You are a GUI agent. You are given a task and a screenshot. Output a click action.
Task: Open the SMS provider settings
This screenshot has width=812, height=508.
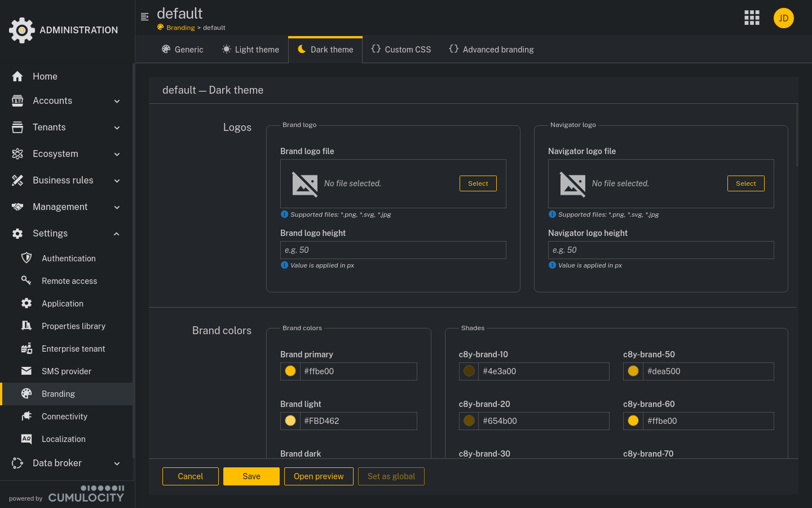(x=65, y=371)
